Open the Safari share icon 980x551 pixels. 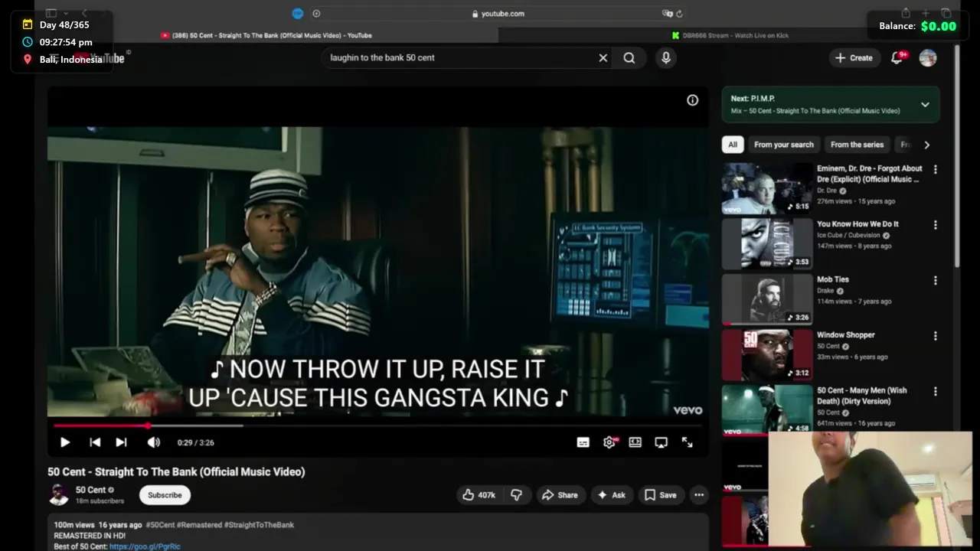[906, 13]
